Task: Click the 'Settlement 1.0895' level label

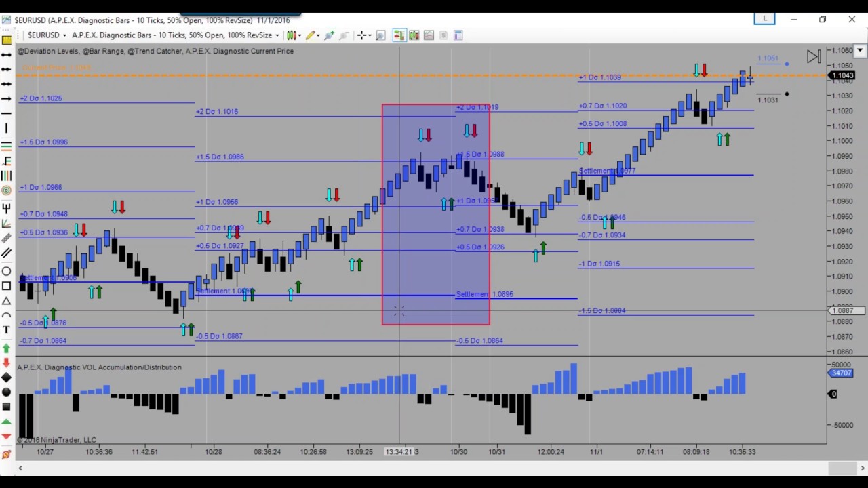Action: tap(484, 294)
